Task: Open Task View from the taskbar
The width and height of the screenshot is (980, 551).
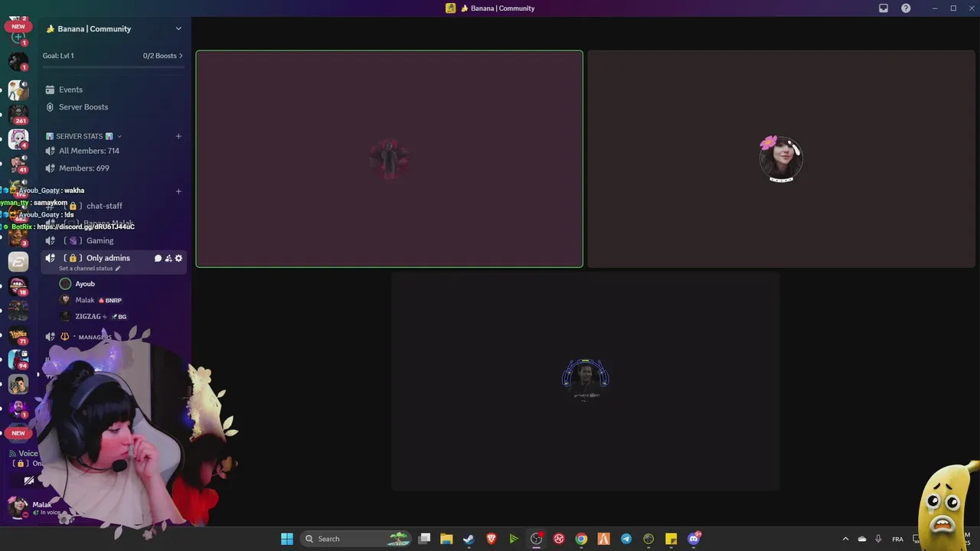Action: click(x=425, y=539)
